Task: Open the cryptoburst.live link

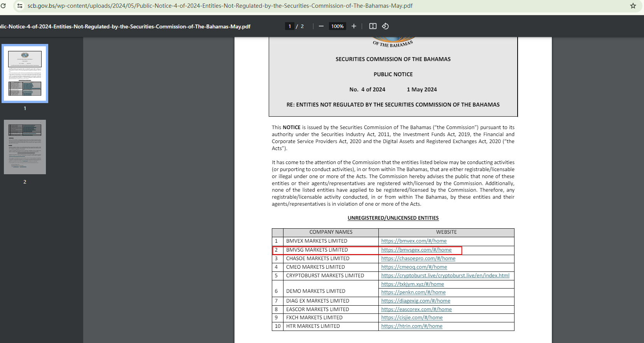Action: [x=445, y=276]
